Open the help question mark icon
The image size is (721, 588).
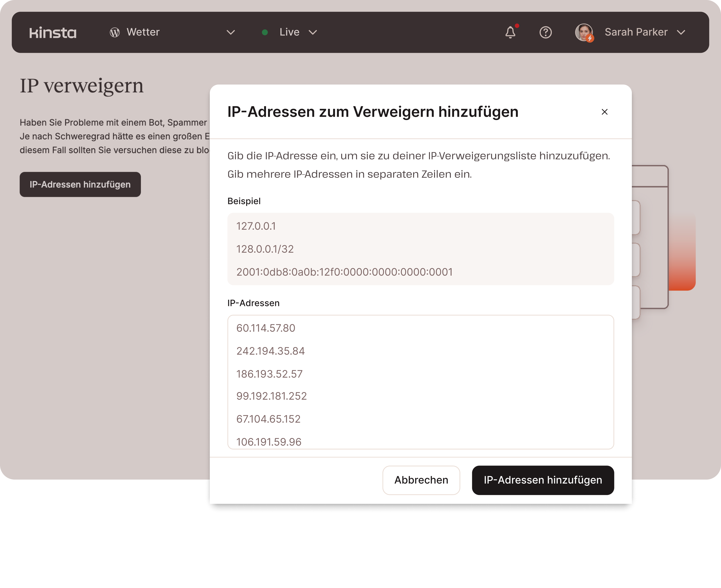point(545,33)
